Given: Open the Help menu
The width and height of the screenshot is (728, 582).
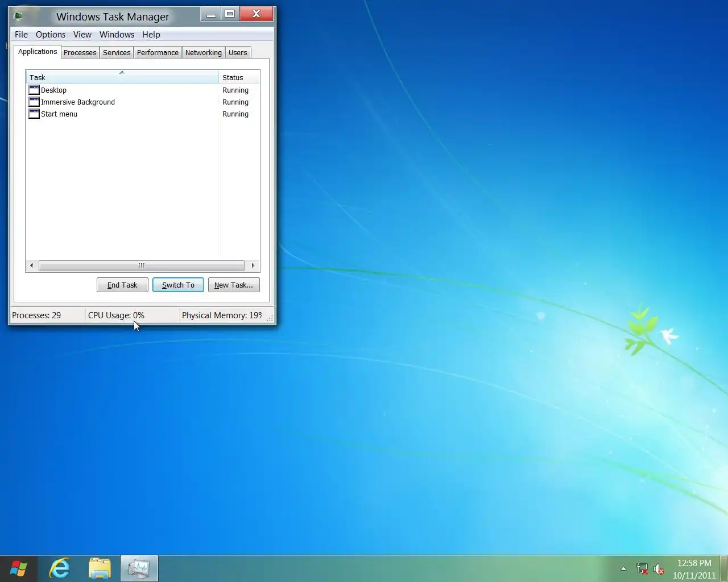Looking at the screenshot, I should point(151,35).
